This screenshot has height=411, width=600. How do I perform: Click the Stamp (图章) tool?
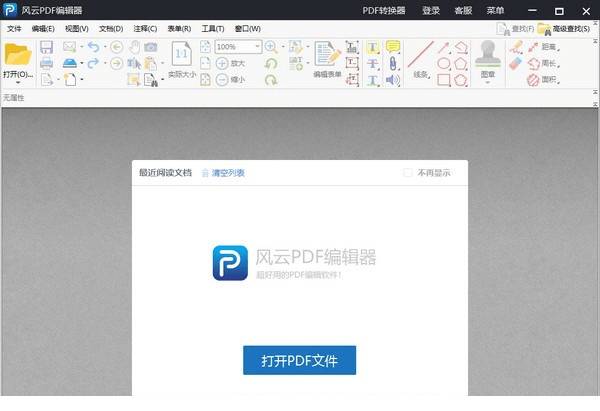488,54
